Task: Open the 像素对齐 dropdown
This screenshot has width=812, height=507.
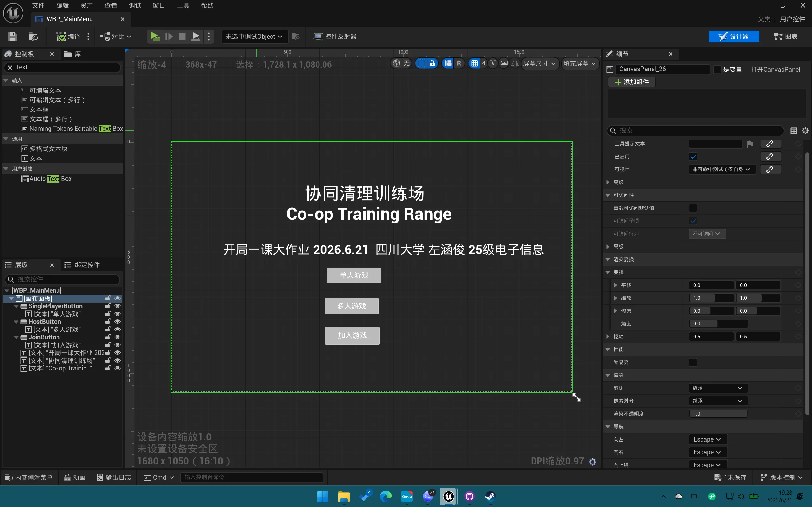Action: [x=718, y=401]
